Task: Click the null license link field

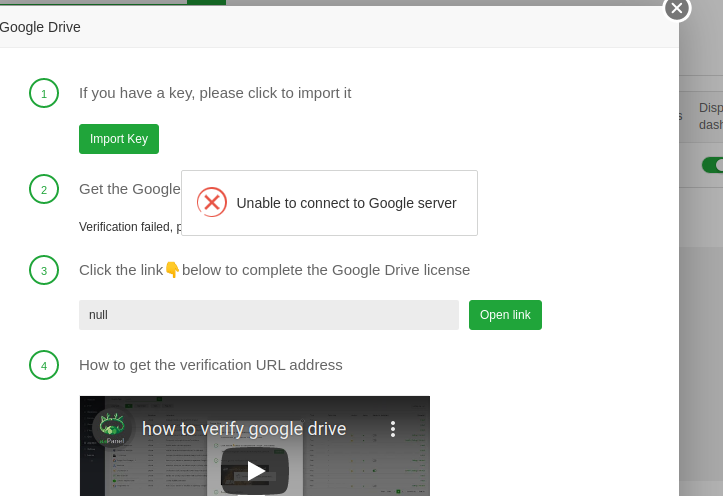Action: point(269,315)
